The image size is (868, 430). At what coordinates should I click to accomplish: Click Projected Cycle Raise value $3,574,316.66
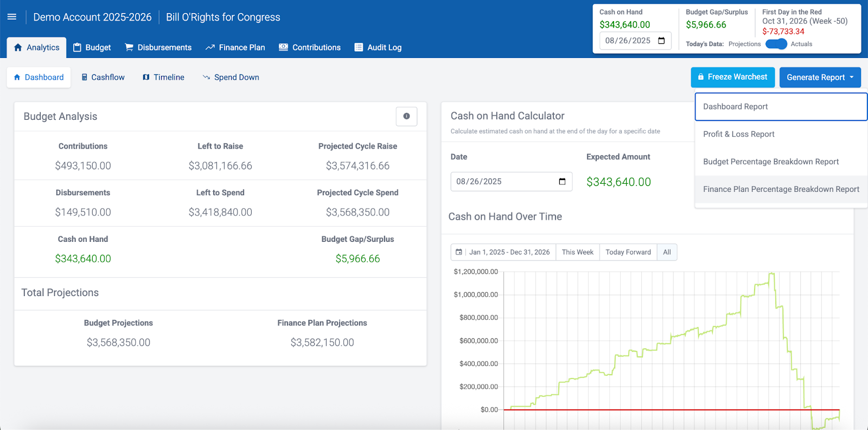(358, 166)
